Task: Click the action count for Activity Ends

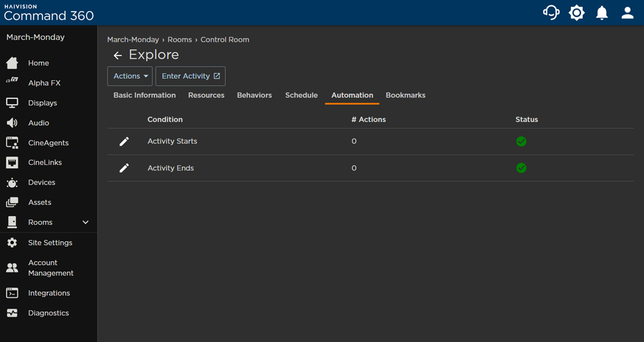Action: pos(354,168)
